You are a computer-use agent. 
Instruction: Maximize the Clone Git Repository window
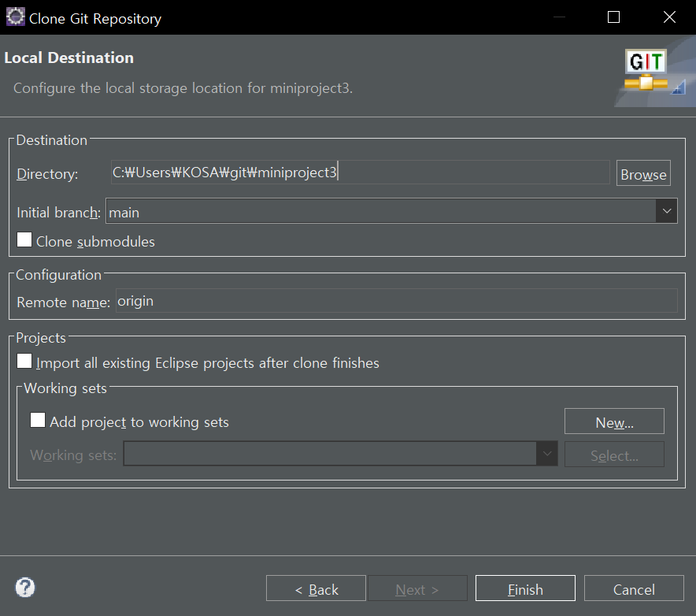(613, 17)
